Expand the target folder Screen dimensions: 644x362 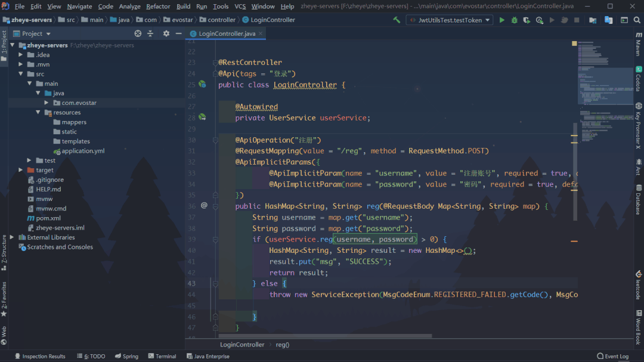point(20,170)
